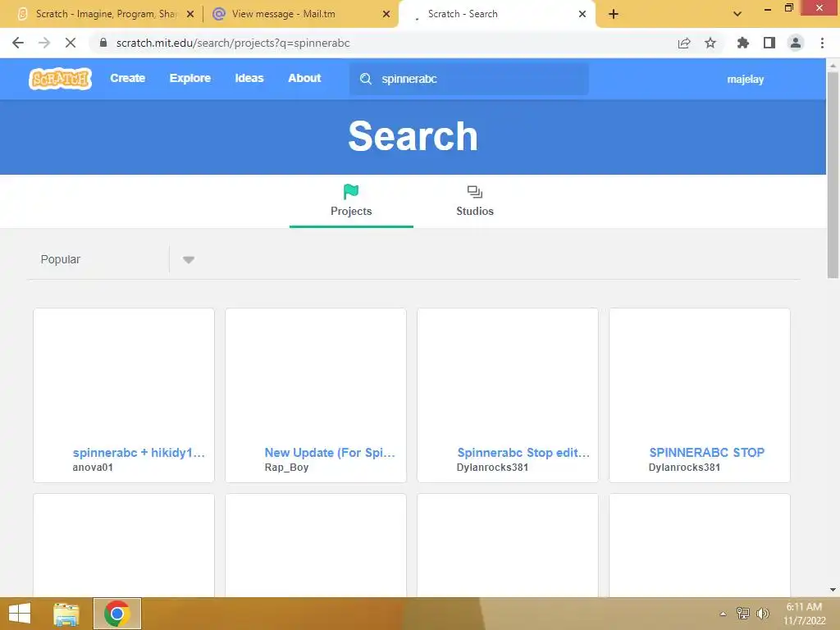Click the browser forward arrow

(44, 43)
